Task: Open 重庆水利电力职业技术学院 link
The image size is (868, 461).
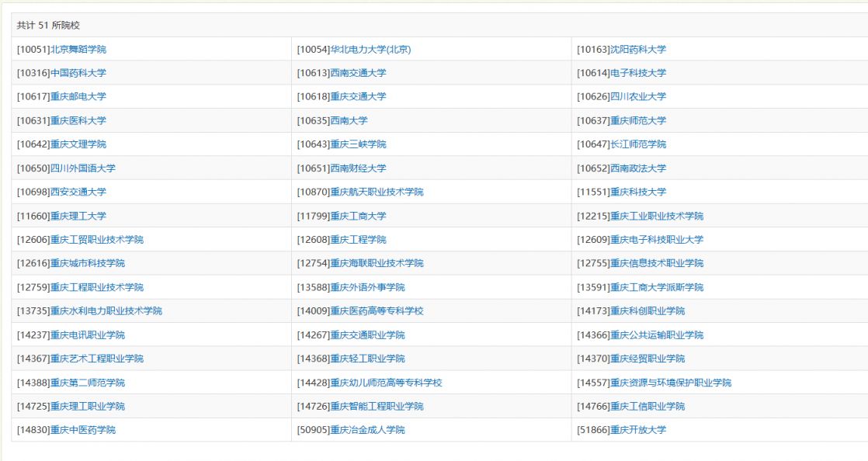Action: coord(106,311)
